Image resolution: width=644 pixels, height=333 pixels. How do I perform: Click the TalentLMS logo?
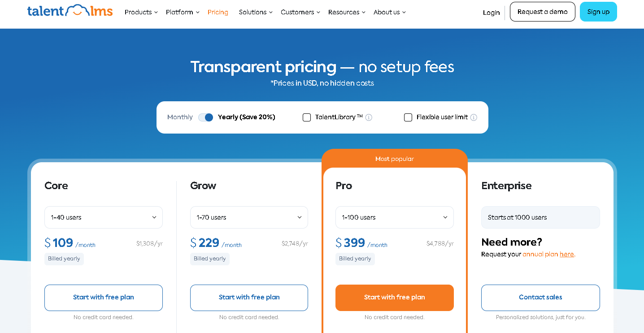70,11
